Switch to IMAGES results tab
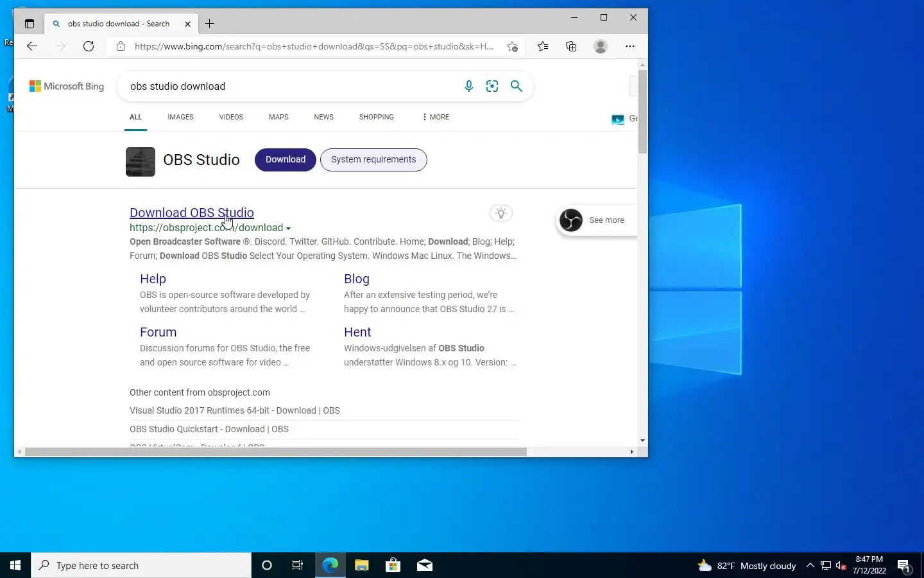The image size is (924, 578). click(180, 117)
